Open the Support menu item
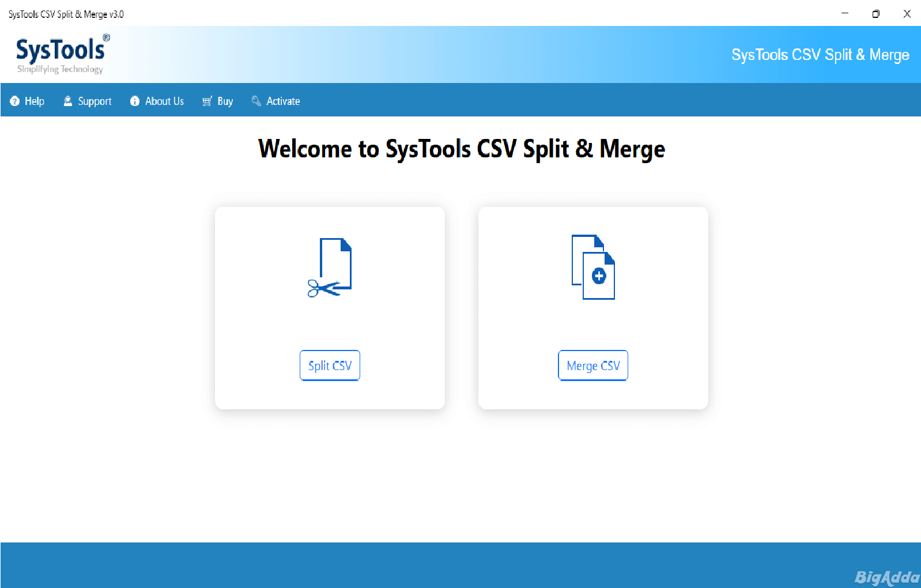 [88, 101]
